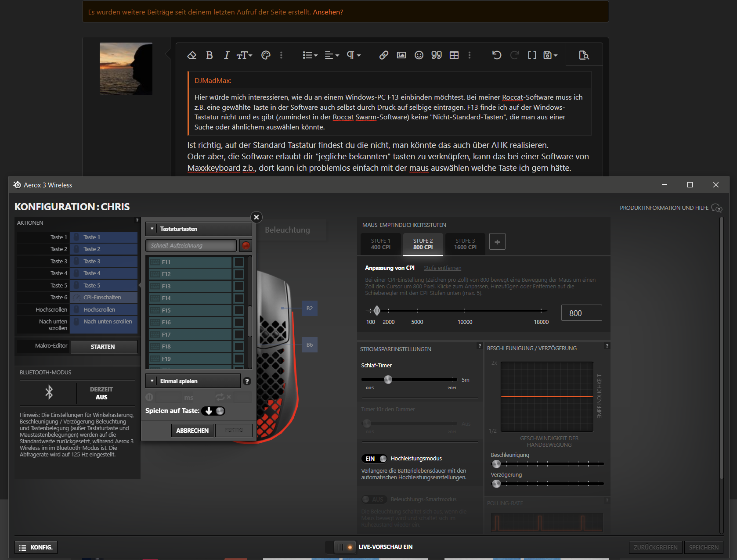Click the Beschleunigung slider handle
This screenshot has width=737, height=560.
click(496, 464)
